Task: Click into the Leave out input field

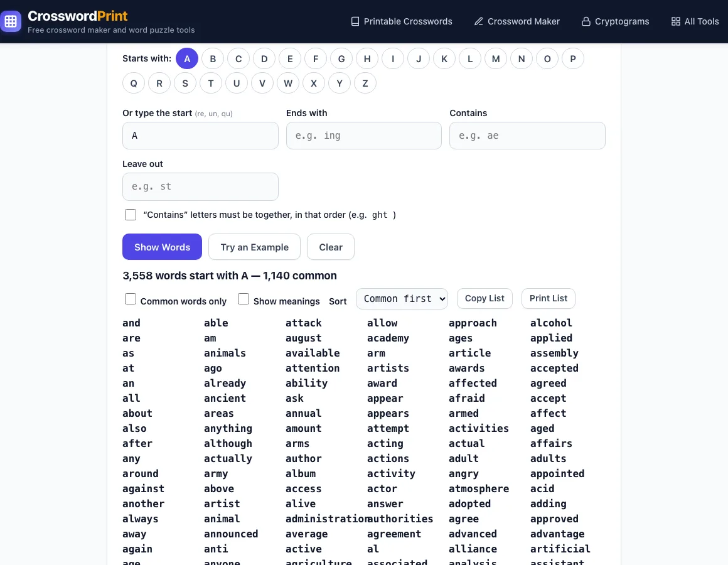Action: (x=201, y=186)
